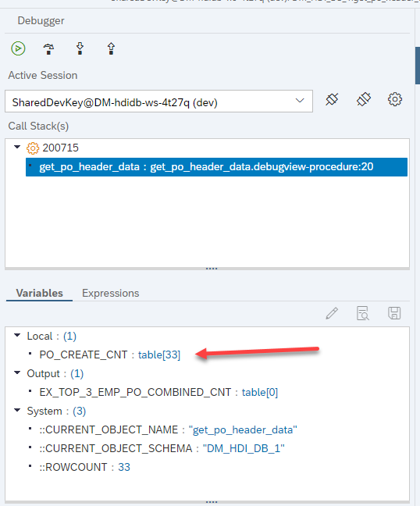Collapse the Output variables group
The image size is (420, 506).
[17, 373]
